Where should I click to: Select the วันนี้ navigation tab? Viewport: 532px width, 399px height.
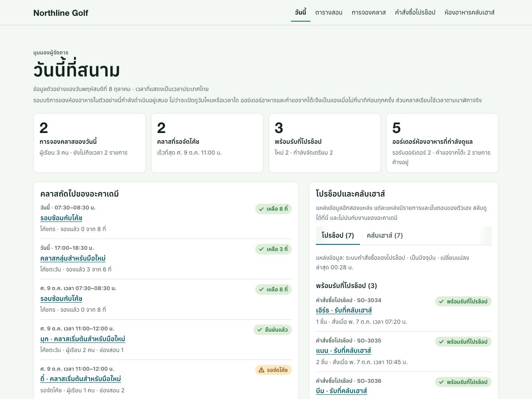point(300,12)
